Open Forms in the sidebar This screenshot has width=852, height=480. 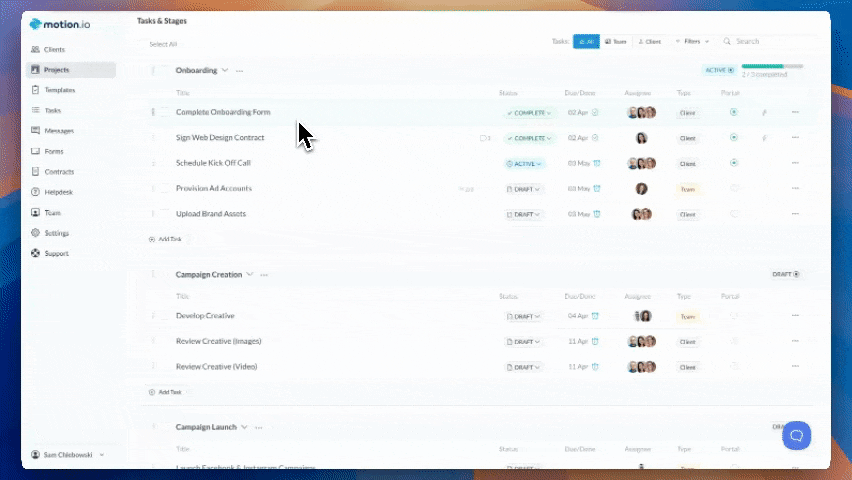(47, 151)
